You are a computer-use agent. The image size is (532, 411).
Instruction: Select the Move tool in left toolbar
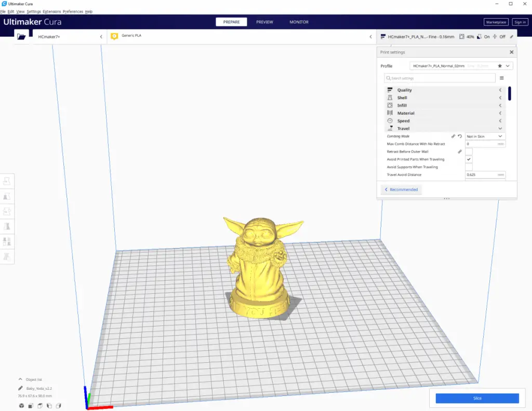coord(7,181)
